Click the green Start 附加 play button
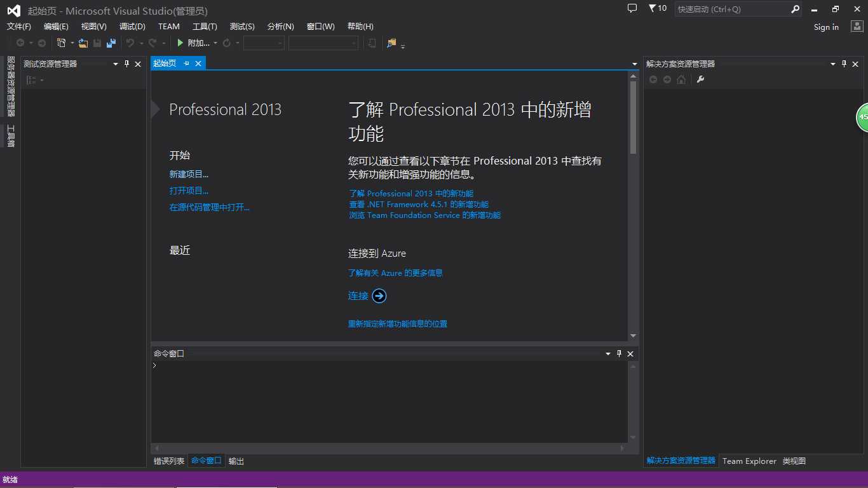 pyautogui.click(x=180, y=43)
